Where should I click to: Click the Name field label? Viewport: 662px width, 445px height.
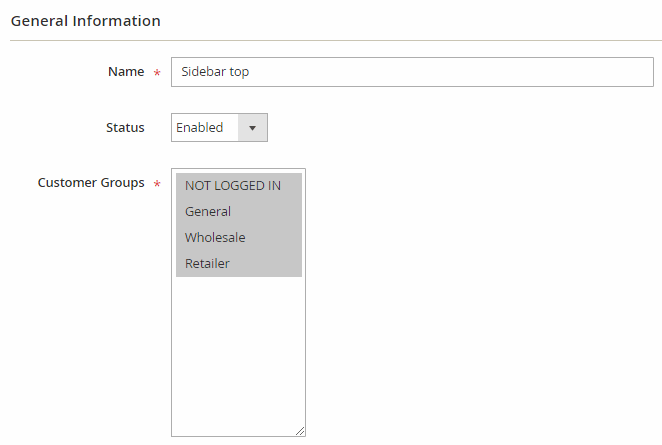click(x=125, y=72)
